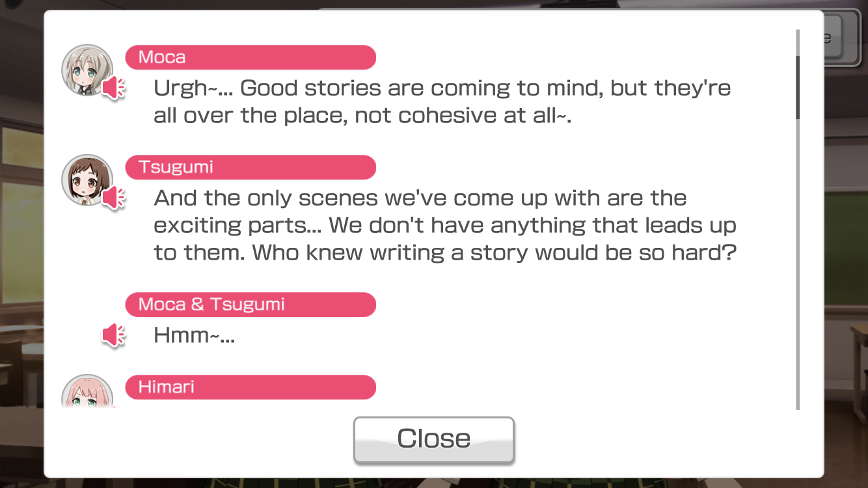868x488 pixels.
Task: Play Tsugumi's voice line with speaker icon
Action: 113,198
